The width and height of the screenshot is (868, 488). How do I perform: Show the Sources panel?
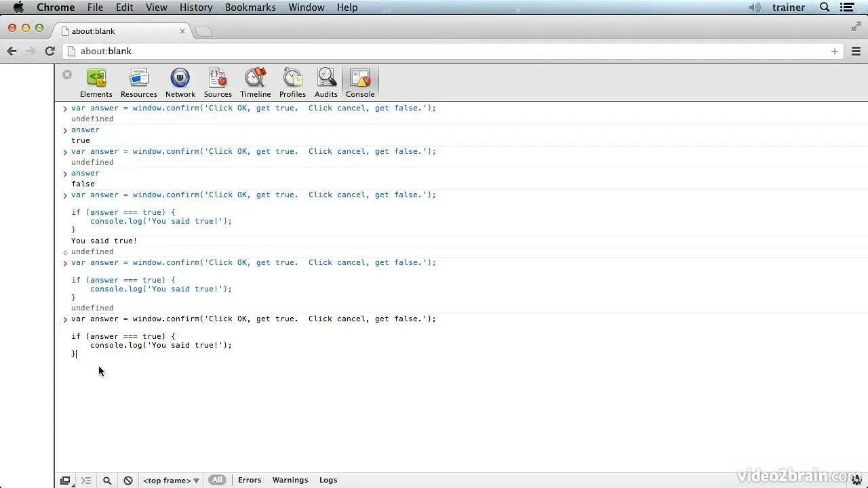(218, 83)
